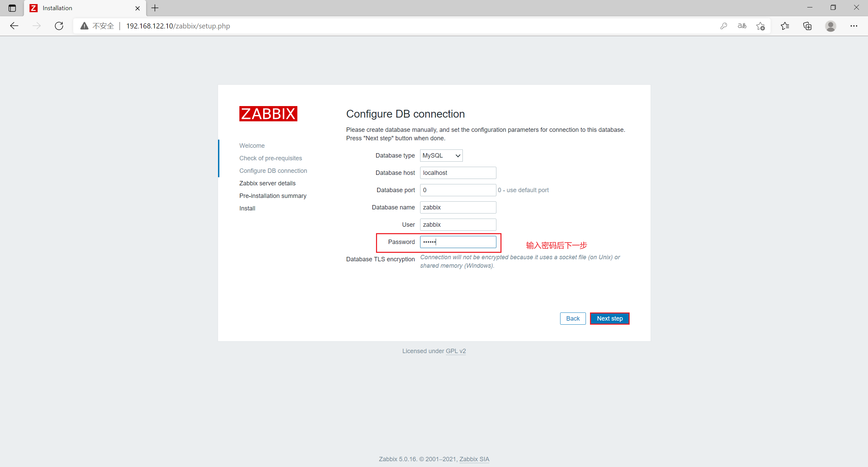Select Check of pre-requisites step
Viewport: 868px width, 467px height.
coord(271,158)
